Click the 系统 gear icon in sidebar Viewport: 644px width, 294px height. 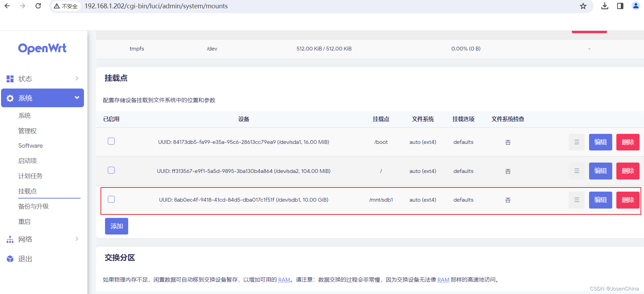[x=10, y=98]
